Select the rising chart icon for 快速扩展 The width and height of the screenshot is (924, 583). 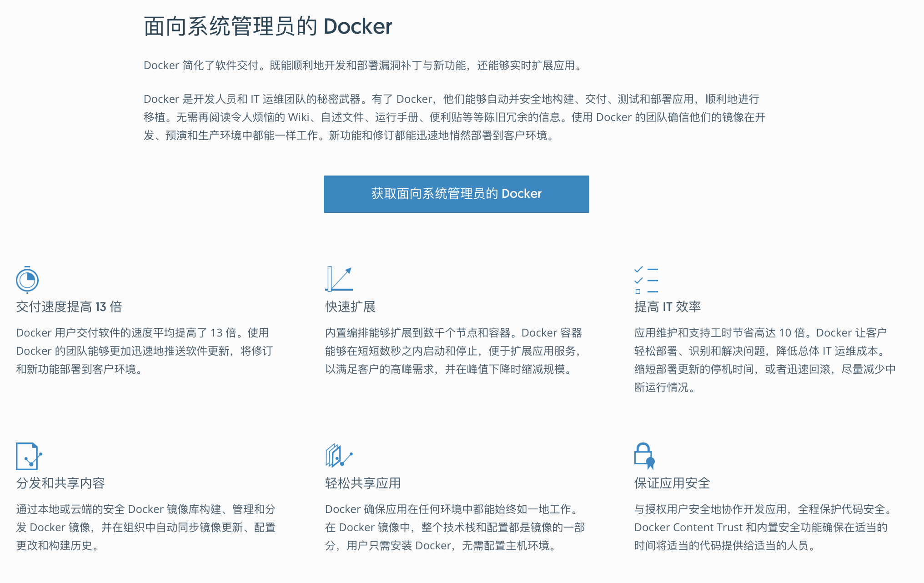[x=338, y=279]
